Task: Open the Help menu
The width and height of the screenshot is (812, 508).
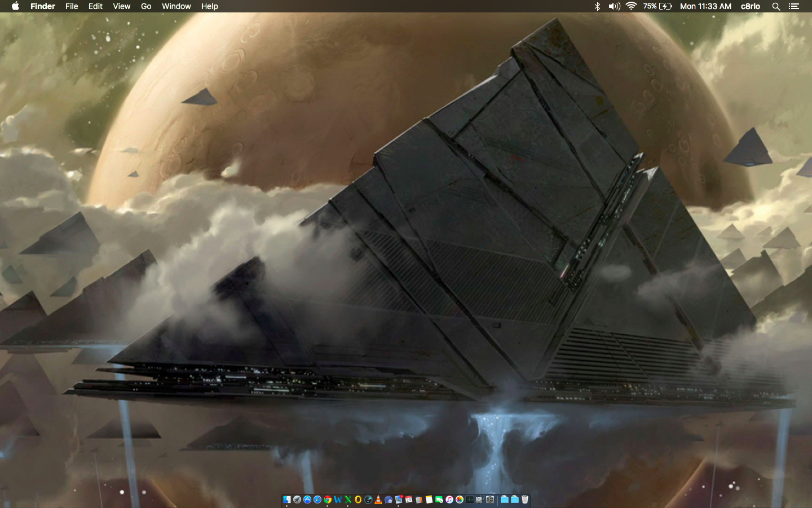Action: click(x=209, y=6)
